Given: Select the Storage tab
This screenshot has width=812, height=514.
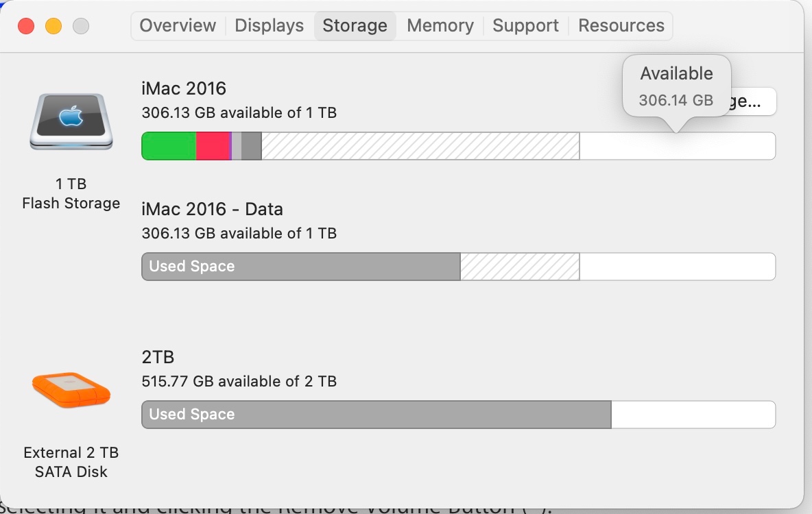Looking at the screenshot, I should point(355,25).
